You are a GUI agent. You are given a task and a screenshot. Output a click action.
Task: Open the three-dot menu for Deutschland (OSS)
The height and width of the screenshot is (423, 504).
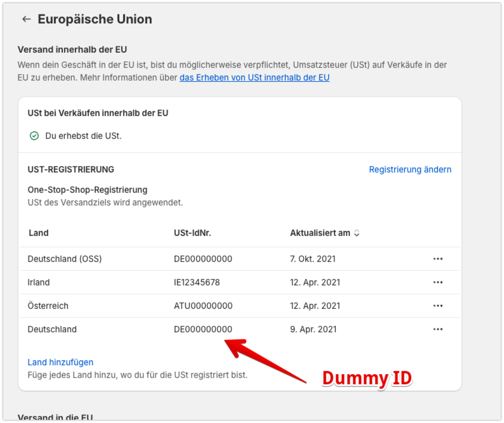(438, 259)
